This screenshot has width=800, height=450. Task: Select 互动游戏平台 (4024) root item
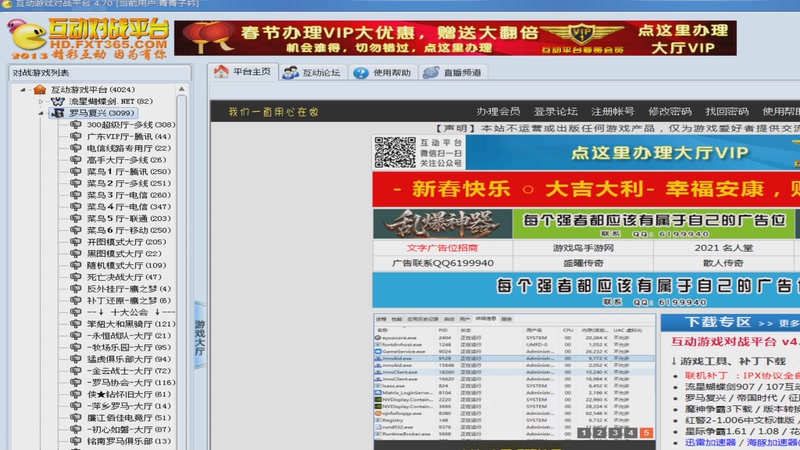[x=93, y=90]
